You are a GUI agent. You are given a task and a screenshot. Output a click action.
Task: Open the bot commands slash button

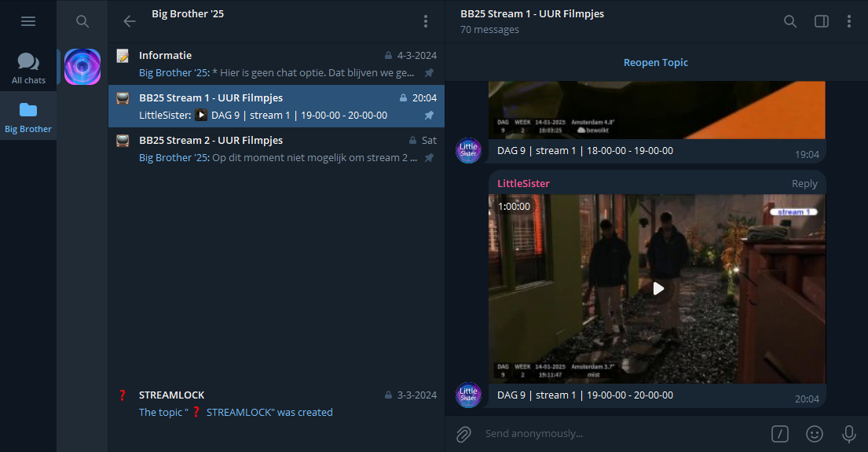tap(779, 434)
